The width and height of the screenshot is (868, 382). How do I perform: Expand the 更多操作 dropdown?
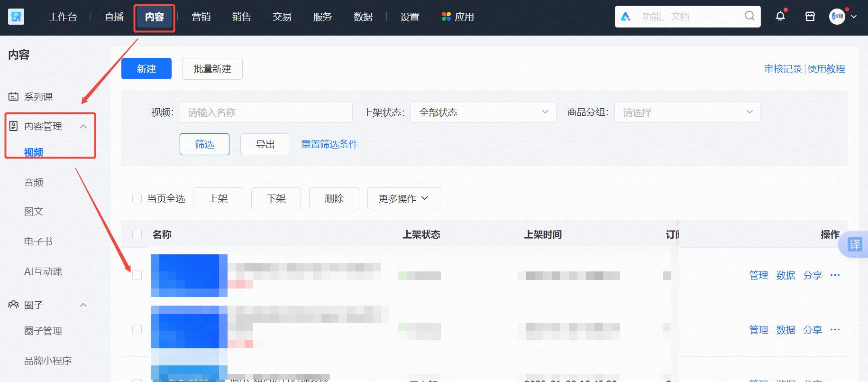click(404, 198)
